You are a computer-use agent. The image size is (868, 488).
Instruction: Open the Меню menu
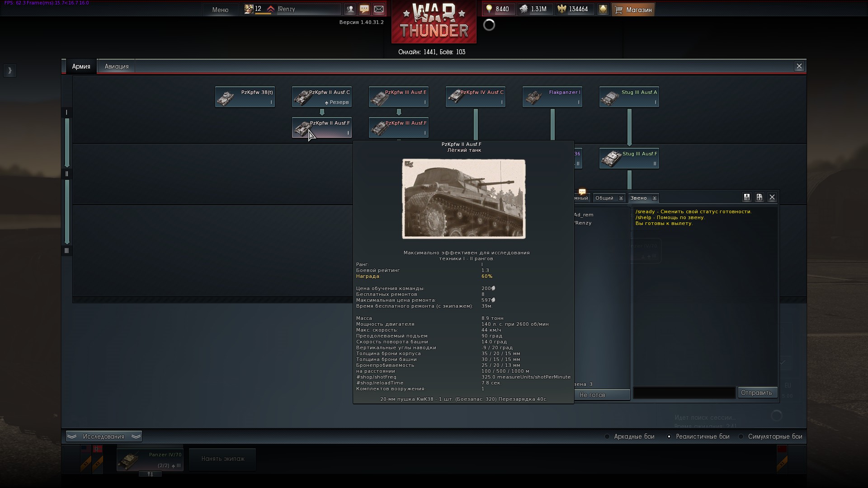pos(220,9)
